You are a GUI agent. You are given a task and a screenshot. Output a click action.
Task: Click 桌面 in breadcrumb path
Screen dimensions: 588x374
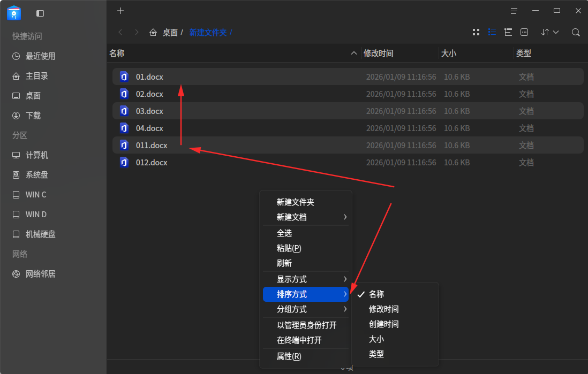(x=170, y=33)
